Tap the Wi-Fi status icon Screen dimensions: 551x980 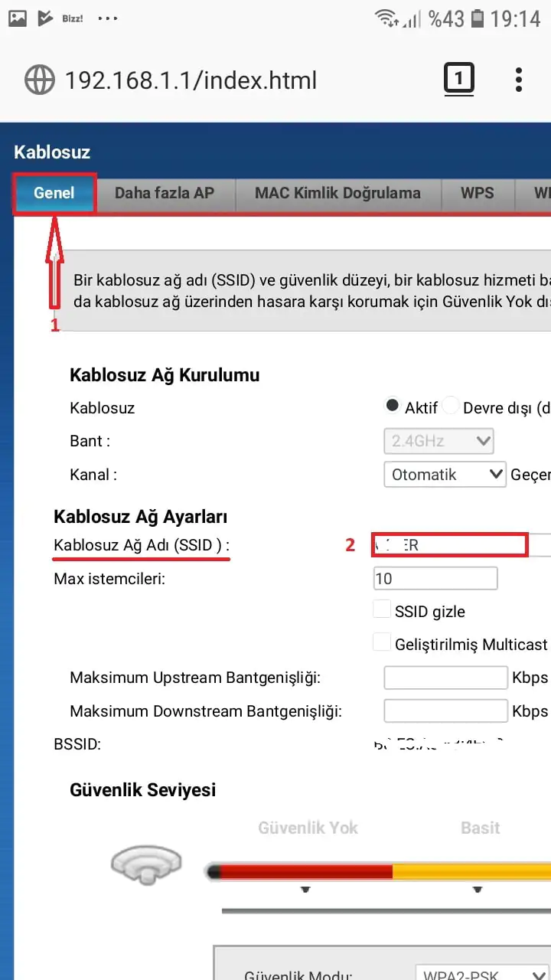[x=386, y=17]
